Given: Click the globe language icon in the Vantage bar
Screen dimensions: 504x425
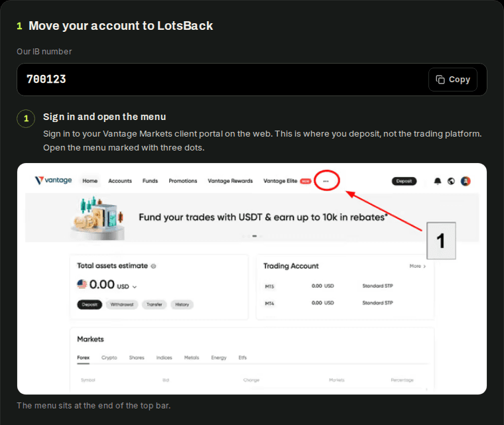Looking at the screenshot, I should pos(452,181).
